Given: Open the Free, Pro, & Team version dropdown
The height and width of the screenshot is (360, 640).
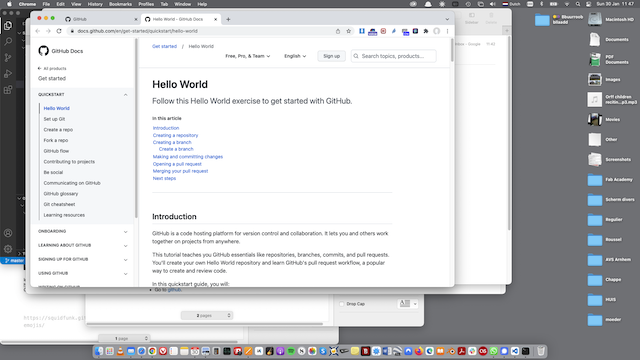Looking at the screenshot, I should click(x=248, y=56).
